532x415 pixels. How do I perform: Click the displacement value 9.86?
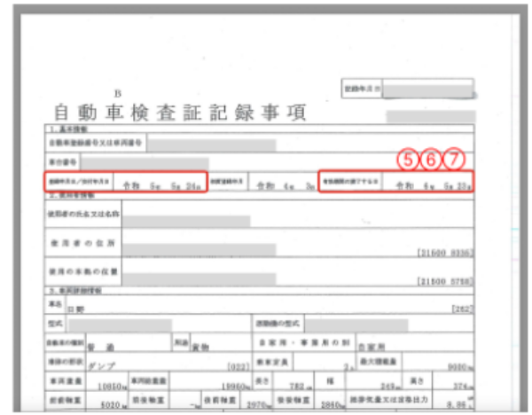pyautogui.click(x=458, y=404)
